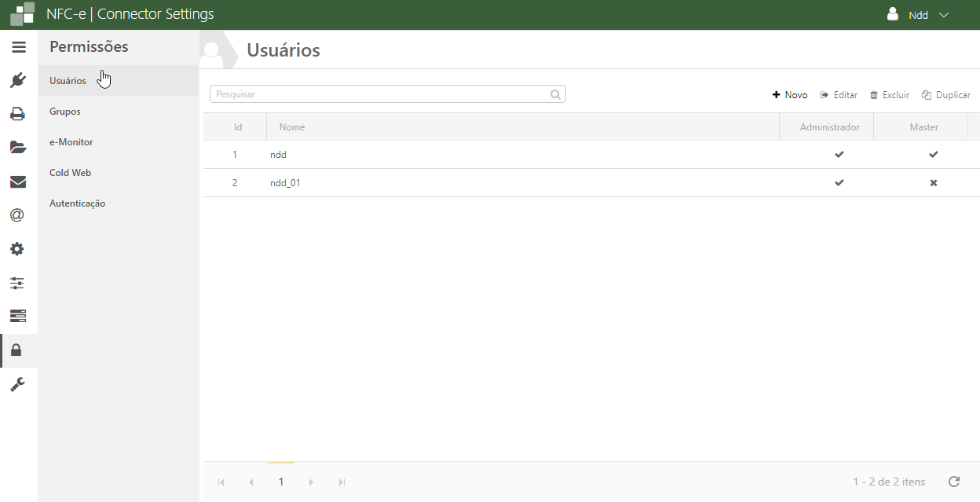Sort table by Nome column header
The image size is (980, 502).
(x=292, y=126)
